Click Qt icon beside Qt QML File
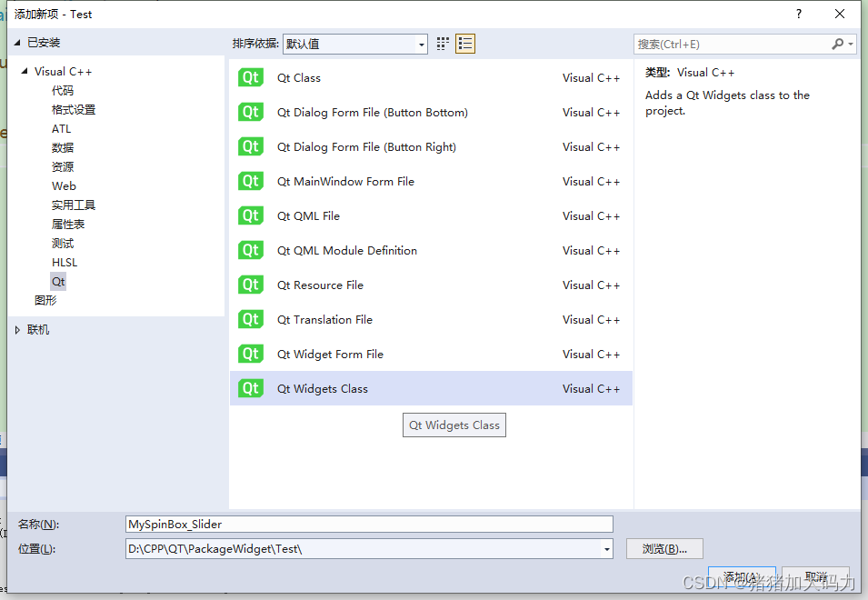Viewport: 868px width, 600px height. (250, 215)
